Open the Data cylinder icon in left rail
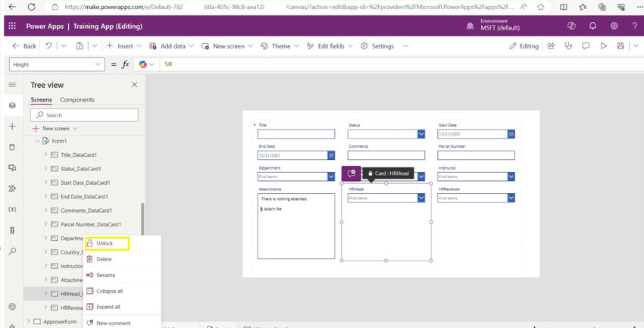The height and width of the screenshot is (328, 644). [12, 147]
